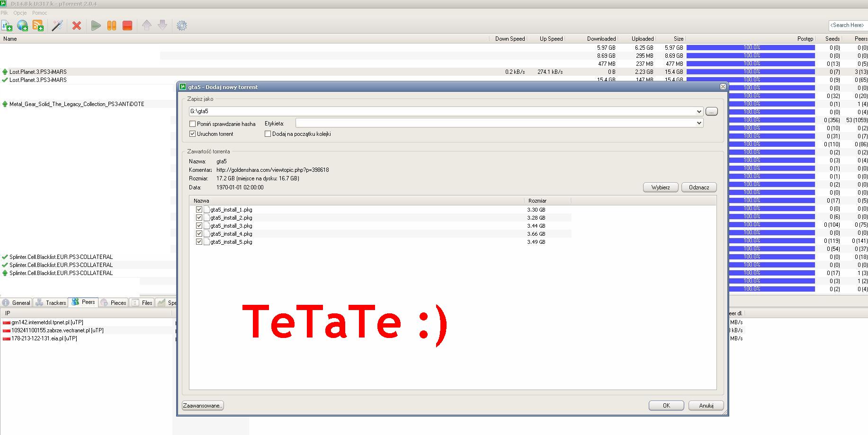Click the OK button in dialog
Image resolution: width=868 pixels, height=435 pixels.
pos(666,406)
